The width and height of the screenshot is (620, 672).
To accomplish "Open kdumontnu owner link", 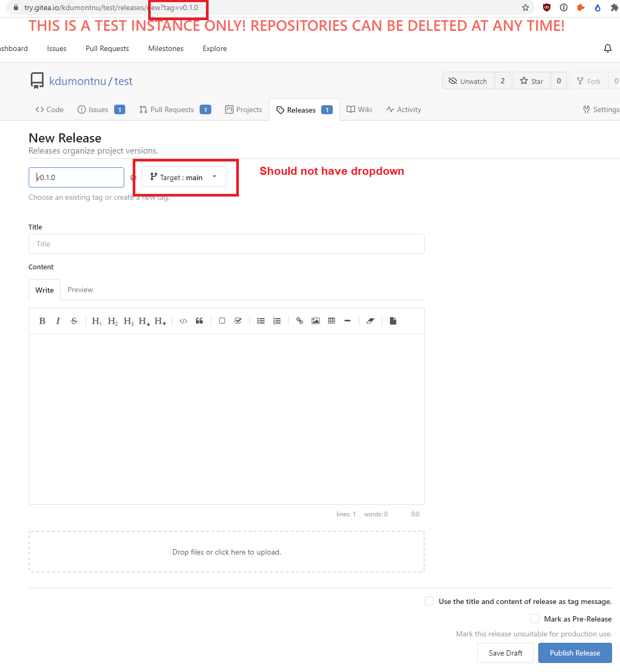I will coord(77,81).
